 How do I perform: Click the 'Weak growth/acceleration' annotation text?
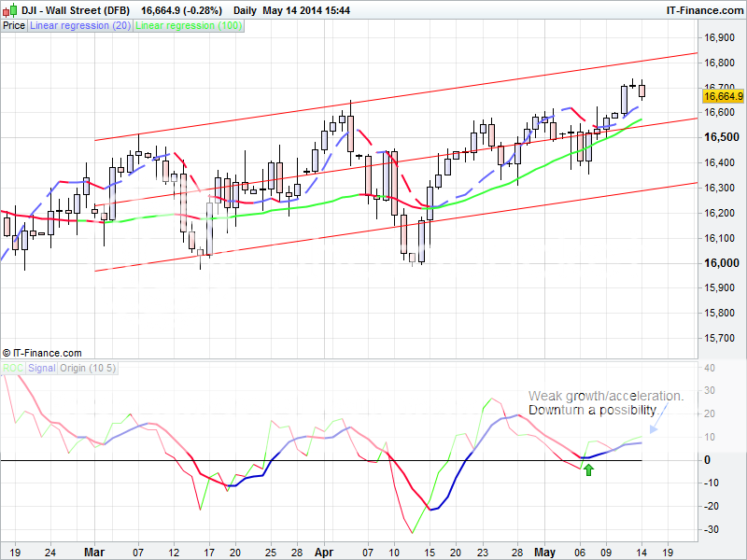tap(606, 396)
